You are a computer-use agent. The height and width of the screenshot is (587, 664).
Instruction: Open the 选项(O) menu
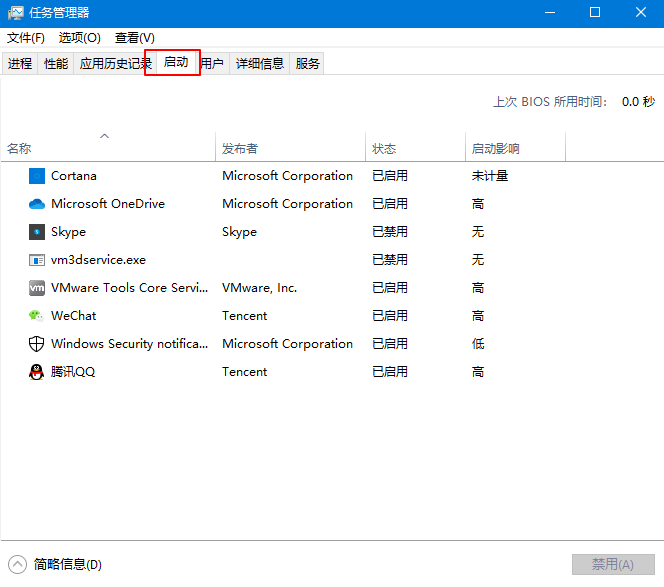(80, 38)
